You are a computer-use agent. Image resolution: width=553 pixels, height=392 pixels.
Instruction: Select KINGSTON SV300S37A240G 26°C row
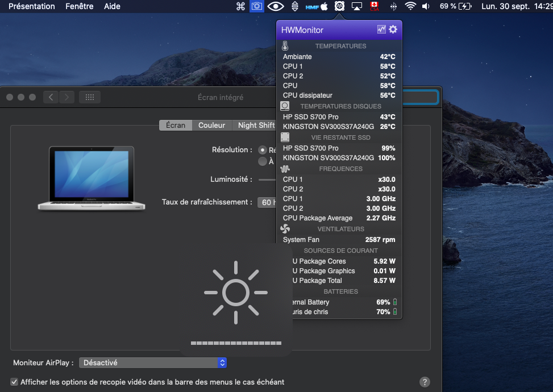point(339,126)
